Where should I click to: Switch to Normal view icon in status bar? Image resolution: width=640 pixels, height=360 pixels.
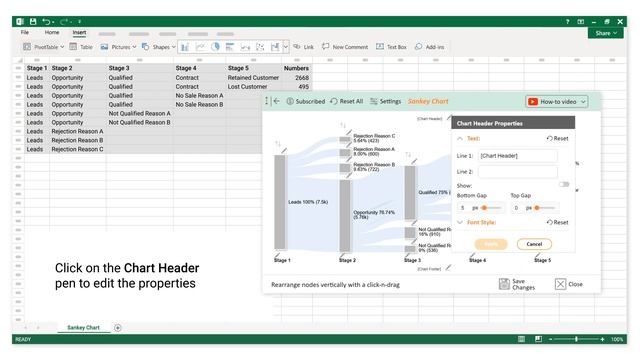click(521, 339)
